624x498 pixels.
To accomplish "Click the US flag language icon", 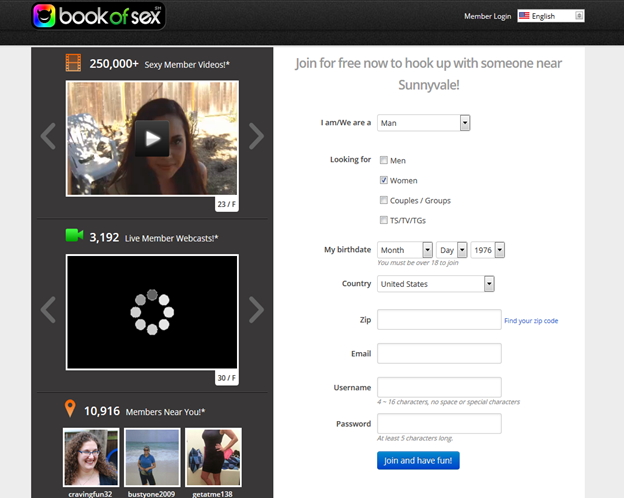I will [x=524, y=16].
